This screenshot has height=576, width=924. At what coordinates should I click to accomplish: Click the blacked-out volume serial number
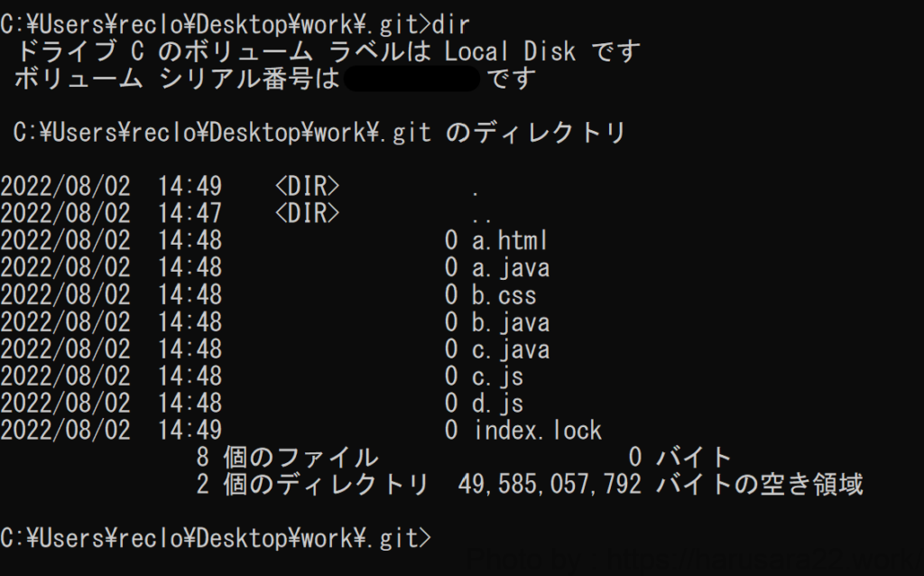411,79
